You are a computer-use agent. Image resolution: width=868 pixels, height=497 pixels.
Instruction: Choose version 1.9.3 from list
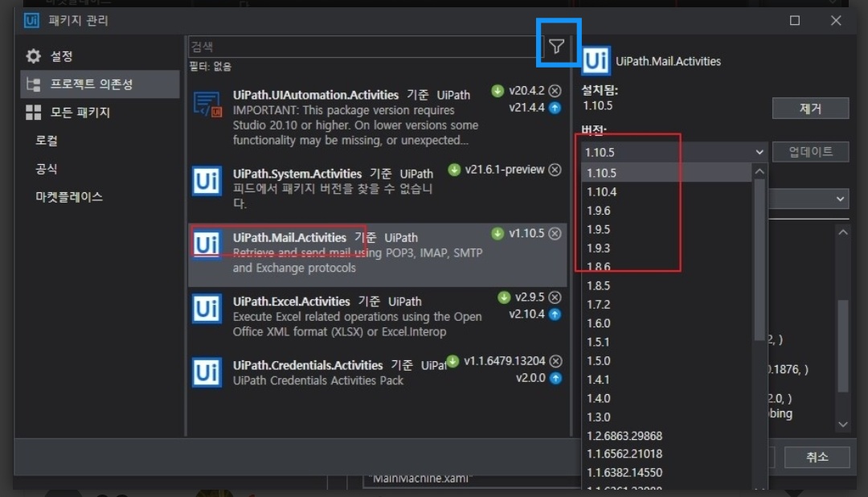(666, 249)
